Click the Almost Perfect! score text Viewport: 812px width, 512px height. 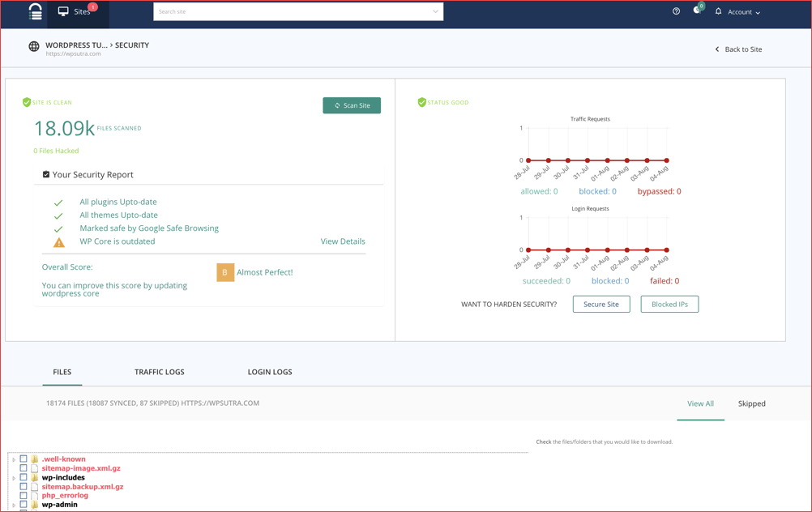[265, 272]
